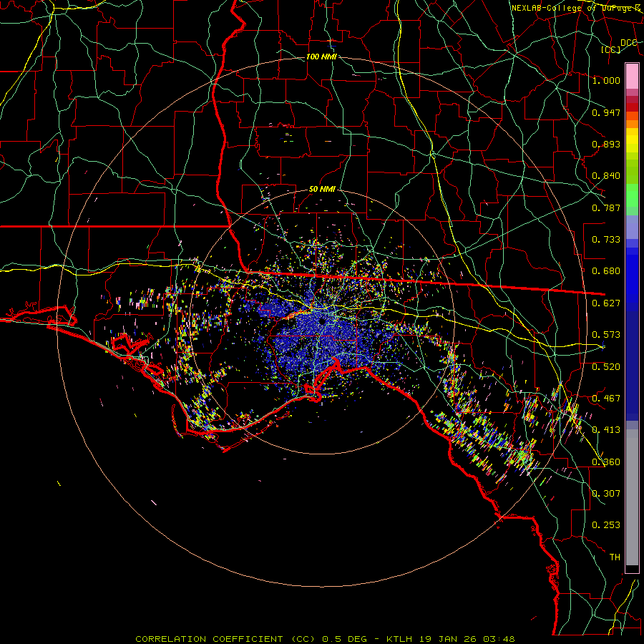Screen dimensions: 644x644
Task: Click the 100 NMI range ring label
Action: [x=321, y=57]
